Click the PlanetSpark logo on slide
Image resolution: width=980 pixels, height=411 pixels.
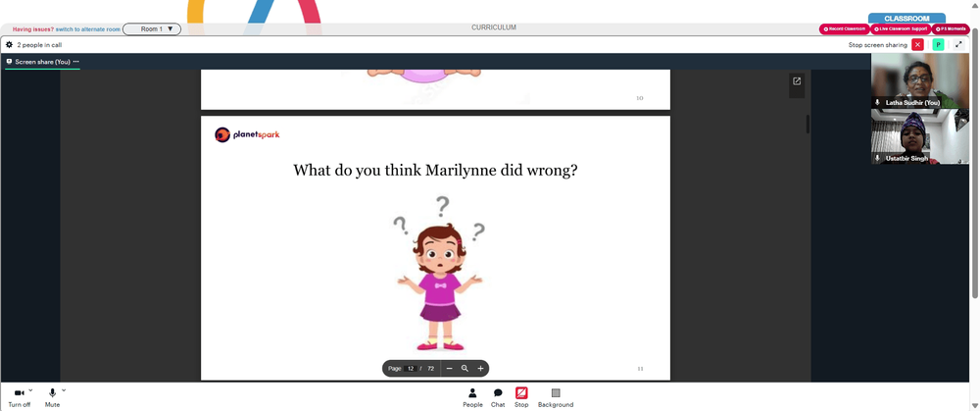pos(247,134)
